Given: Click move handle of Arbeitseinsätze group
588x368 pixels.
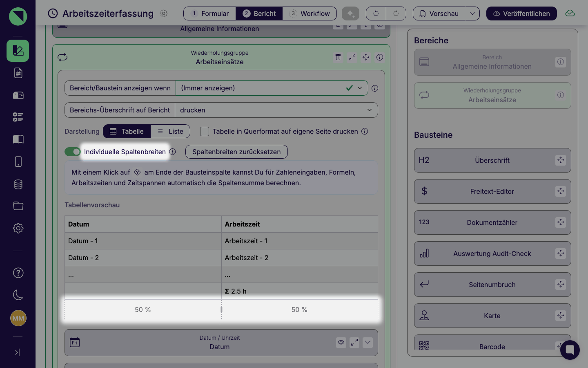Looking at the screenshot, I should coord(366,57).
